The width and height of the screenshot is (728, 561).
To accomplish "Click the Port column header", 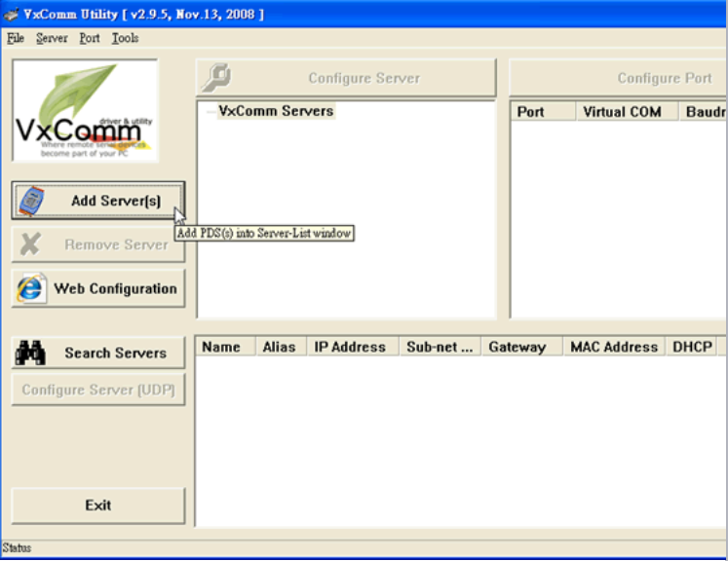I will point(543,112).
